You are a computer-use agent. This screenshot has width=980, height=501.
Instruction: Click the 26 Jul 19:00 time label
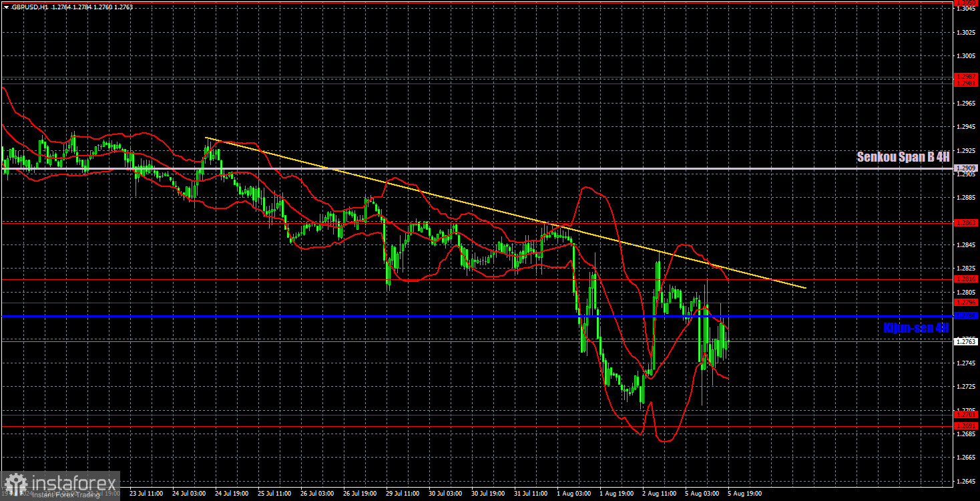click(358, 494)
